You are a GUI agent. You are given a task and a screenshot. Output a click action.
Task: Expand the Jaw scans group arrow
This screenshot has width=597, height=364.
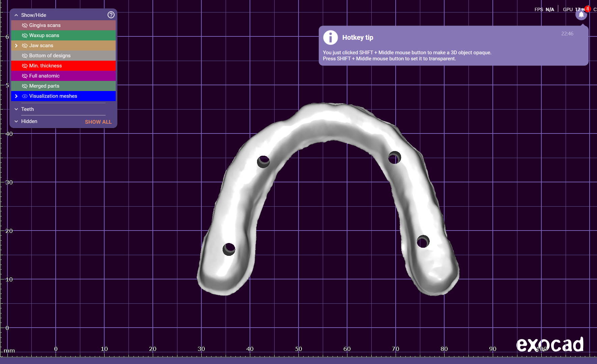16,45
